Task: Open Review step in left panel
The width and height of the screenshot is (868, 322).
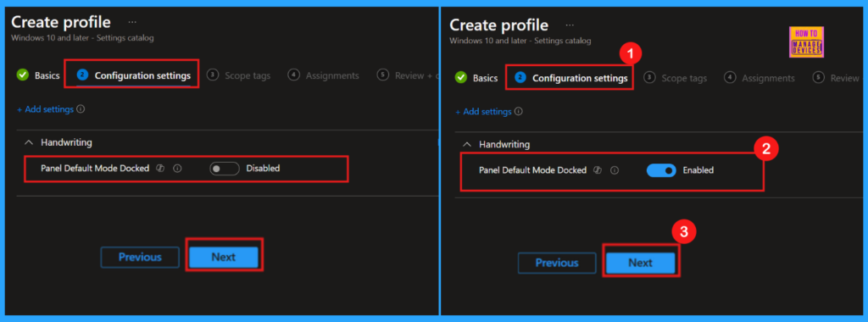Action: 408,75
